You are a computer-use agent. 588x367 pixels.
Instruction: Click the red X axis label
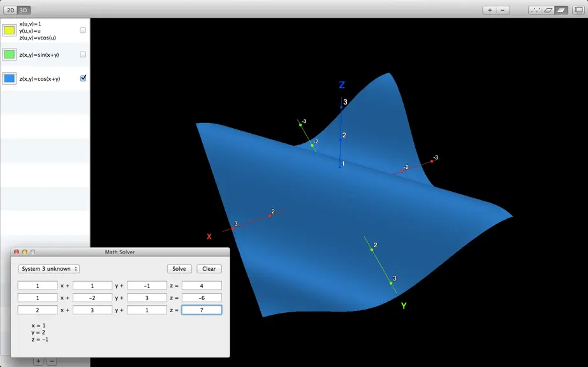pos(209,236)
